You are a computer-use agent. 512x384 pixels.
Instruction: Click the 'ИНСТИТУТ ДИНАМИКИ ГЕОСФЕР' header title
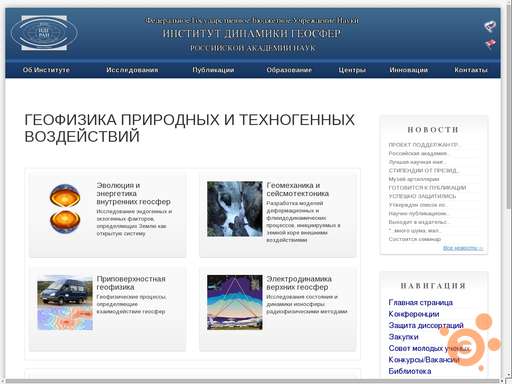[252, 34]
